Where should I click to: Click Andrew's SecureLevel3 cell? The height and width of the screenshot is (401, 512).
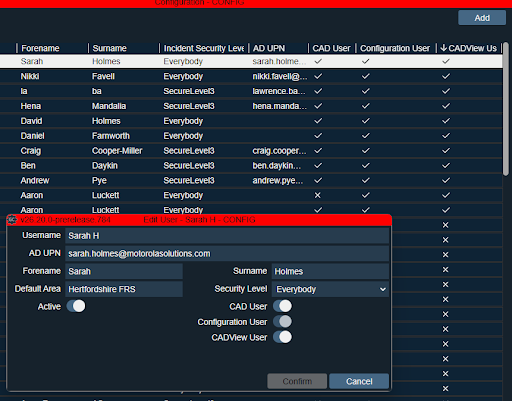pyautogui.click(x=189, y=180)
